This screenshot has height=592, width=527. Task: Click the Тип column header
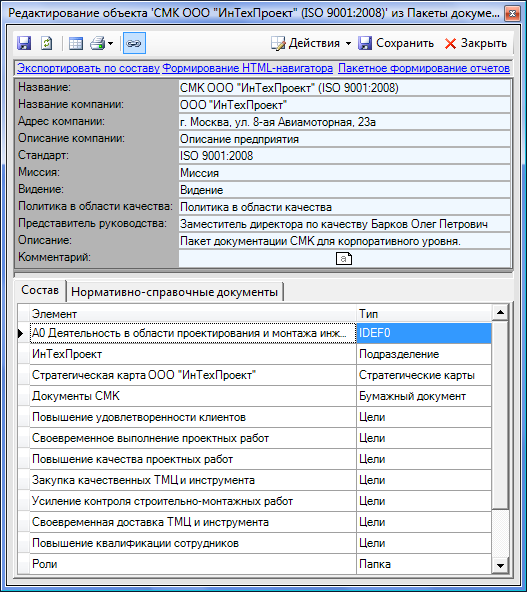coord(424,314)
